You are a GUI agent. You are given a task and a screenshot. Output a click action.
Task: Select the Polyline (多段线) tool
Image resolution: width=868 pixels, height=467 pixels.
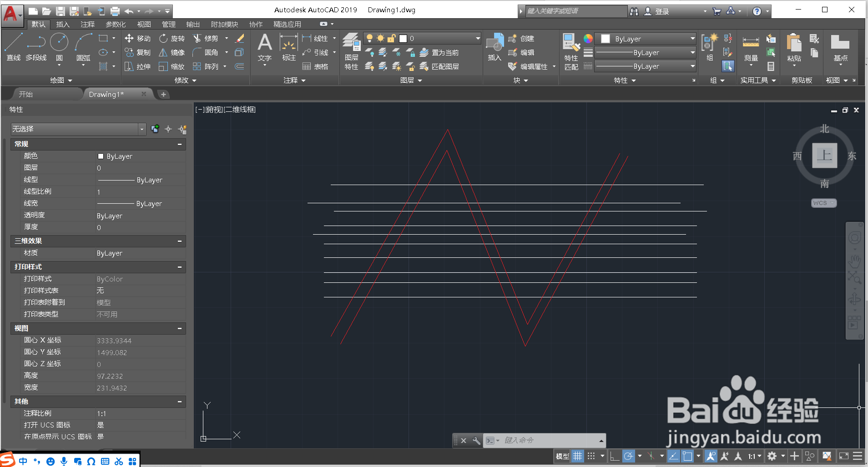(x=36, y=47)
